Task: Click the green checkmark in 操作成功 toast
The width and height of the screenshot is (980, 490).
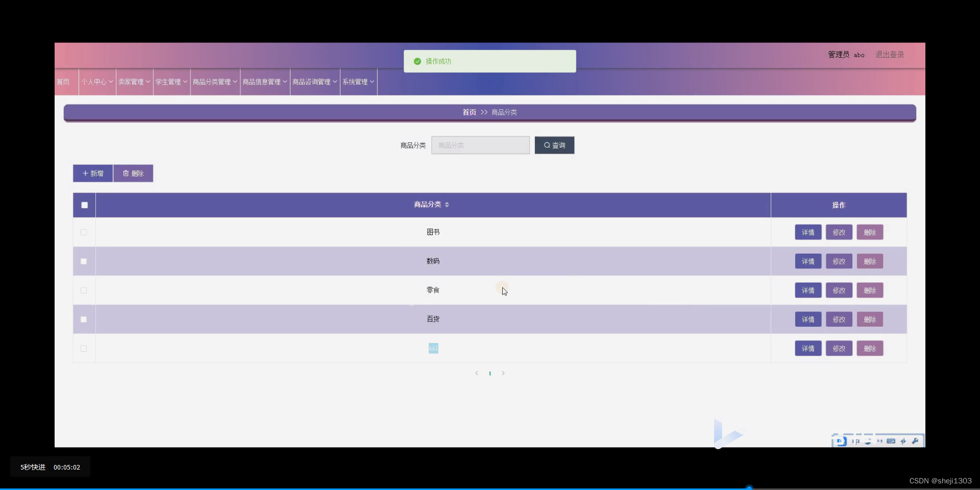Action: [418, 61]
